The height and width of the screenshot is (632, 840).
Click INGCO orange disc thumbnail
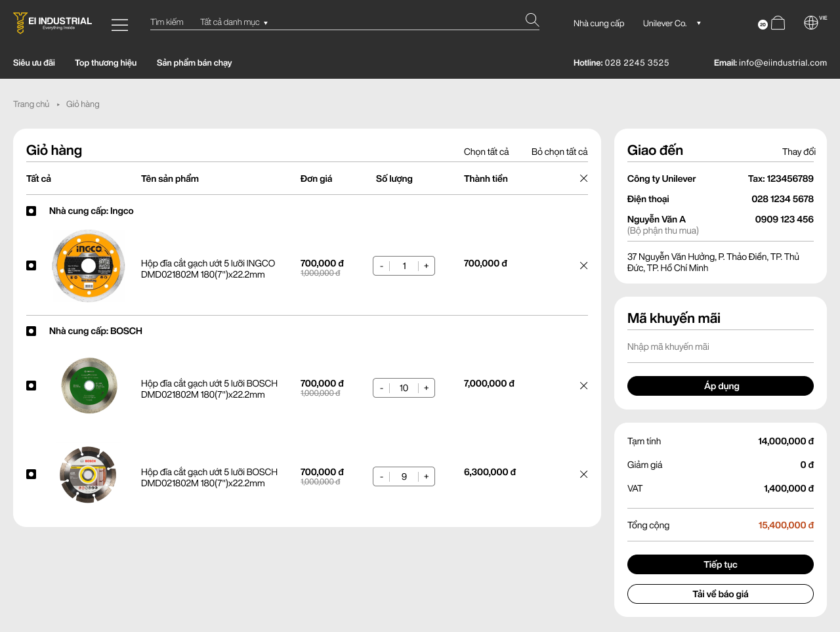[x=89, y=266]
